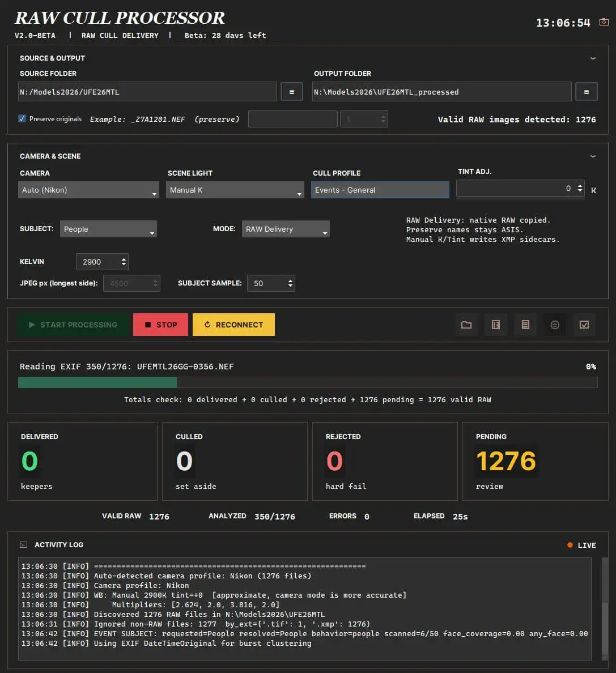The width and height of the screenshot is (616, 673).
Task: Open the Scene Light dropdown set to Manual K
Action: (x=235, y=190)
